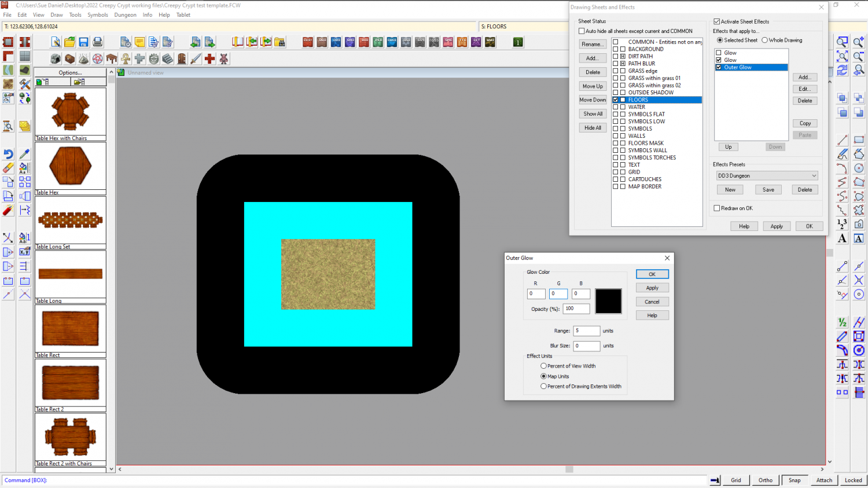
Task: Click the green number 1 icon in toolbar
Action: (x=518, y=42)
